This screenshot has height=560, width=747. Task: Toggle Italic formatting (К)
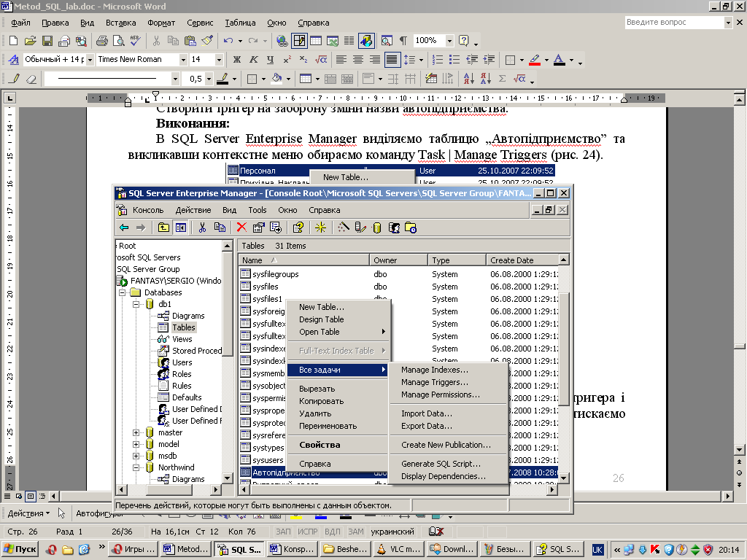[253, 60]
